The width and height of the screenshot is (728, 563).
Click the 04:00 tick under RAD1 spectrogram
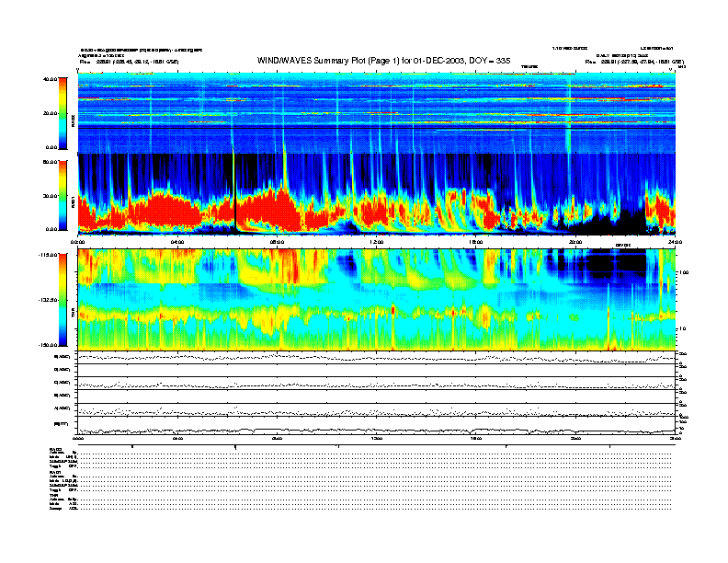coord(177,242)
